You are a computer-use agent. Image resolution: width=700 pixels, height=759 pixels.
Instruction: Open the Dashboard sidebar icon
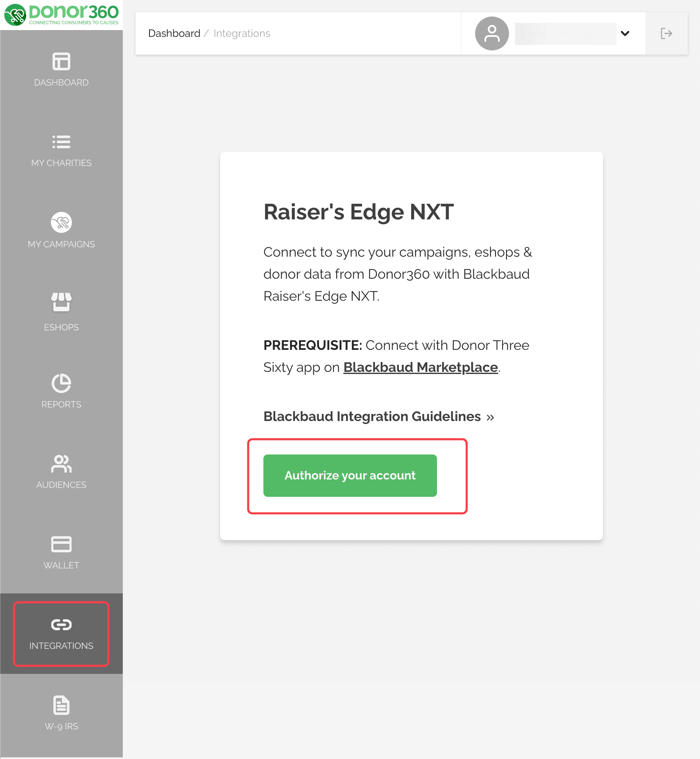(x=61, y=61)
